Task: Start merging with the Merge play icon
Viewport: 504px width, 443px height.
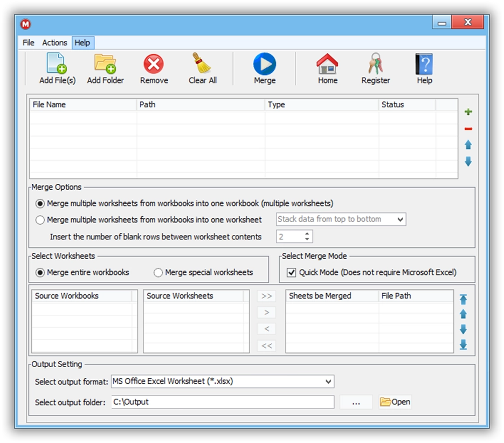Action: [x=265, y=64]
